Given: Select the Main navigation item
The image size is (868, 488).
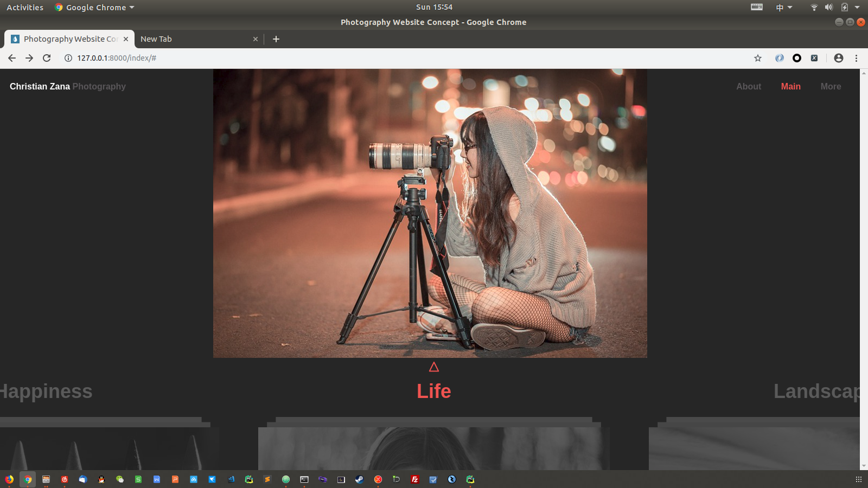Looking at the screenshot, I should click(x=790, y=87).
